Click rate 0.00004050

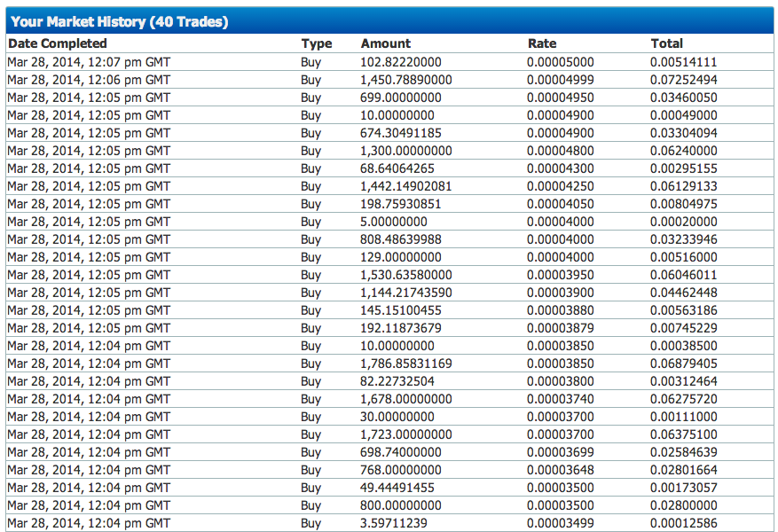(x=561, y=204)
